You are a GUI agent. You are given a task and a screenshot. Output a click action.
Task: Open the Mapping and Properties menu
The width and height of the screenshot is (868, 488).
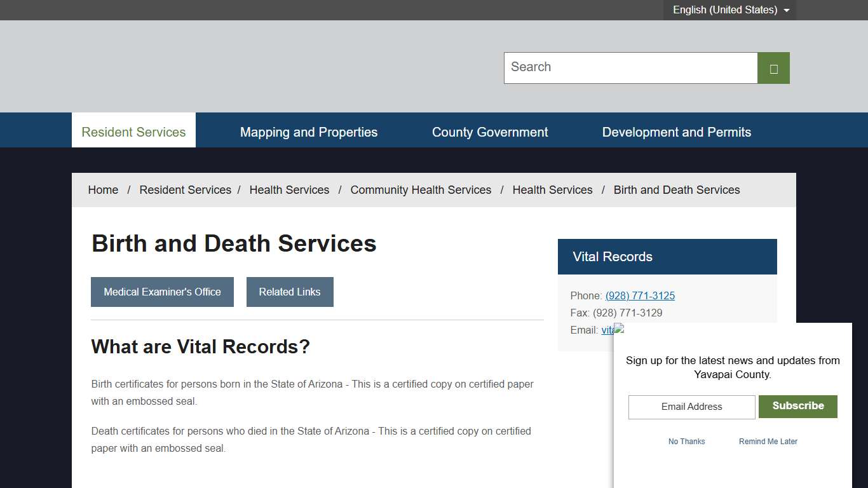(x=309, y=132)
